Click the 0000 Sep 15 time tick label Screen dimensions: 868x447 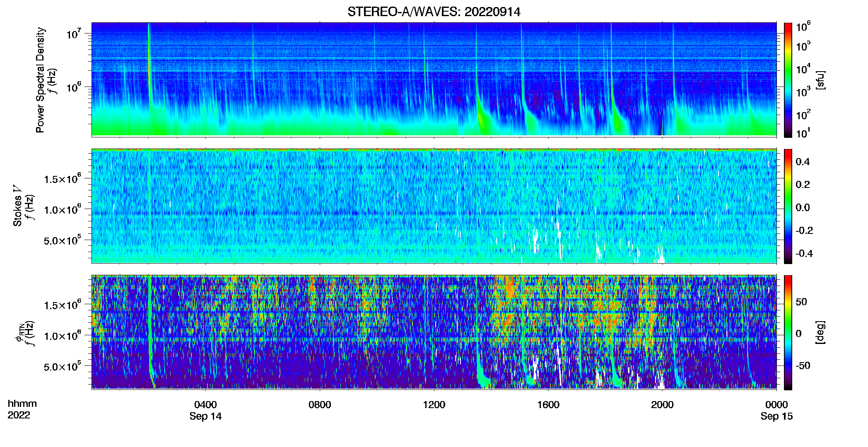tap(776, 410)
